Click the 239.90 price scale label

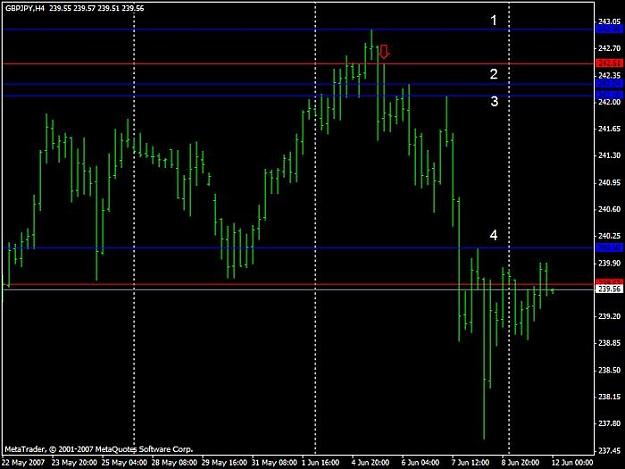[609, 263]
